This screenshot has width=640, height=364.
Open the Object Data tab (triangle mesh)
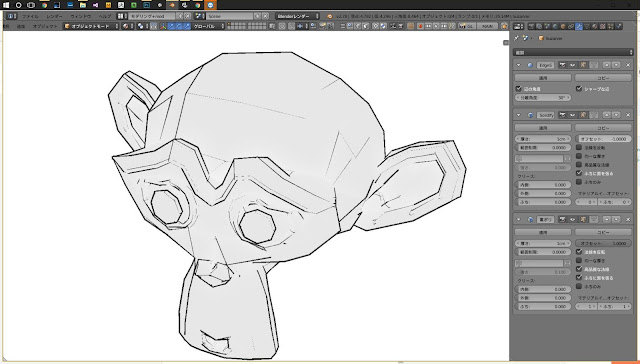pyautogui.click(x=587, y=26)
